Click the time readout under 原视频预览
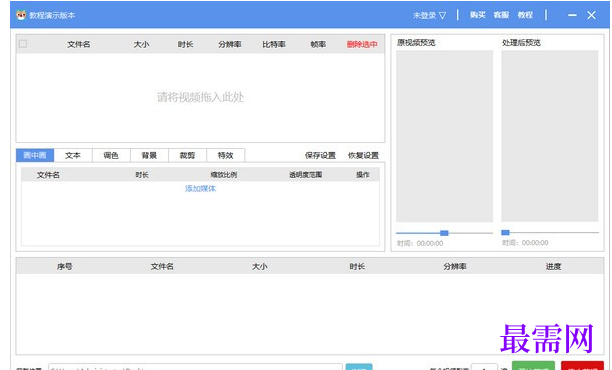 tap(420, 244)
